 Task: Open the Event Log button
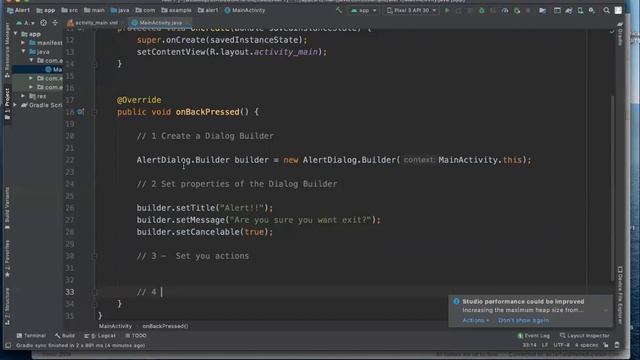pyautogui.click(x=534, y=336)
